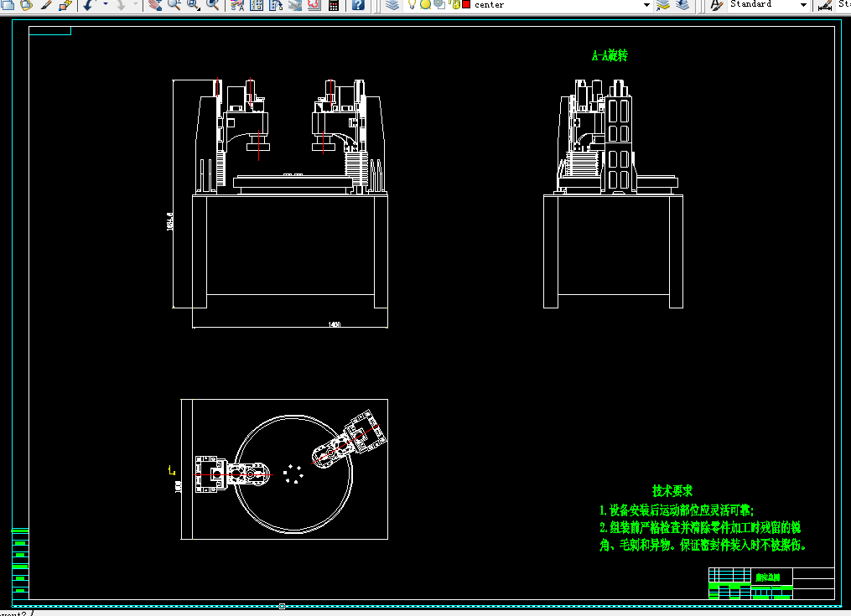Click the Zoom Previous icon

coord(213,5)
